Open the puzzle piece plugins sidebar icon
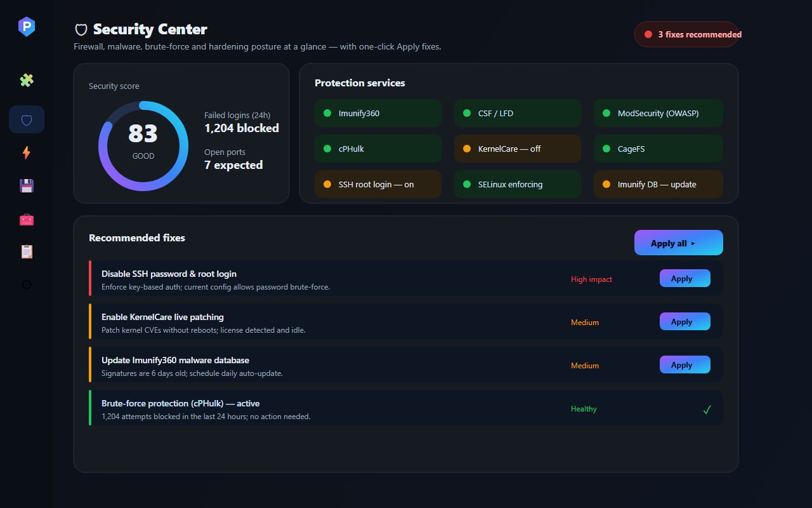The image size is (812, 508). [x=27, y=81]
